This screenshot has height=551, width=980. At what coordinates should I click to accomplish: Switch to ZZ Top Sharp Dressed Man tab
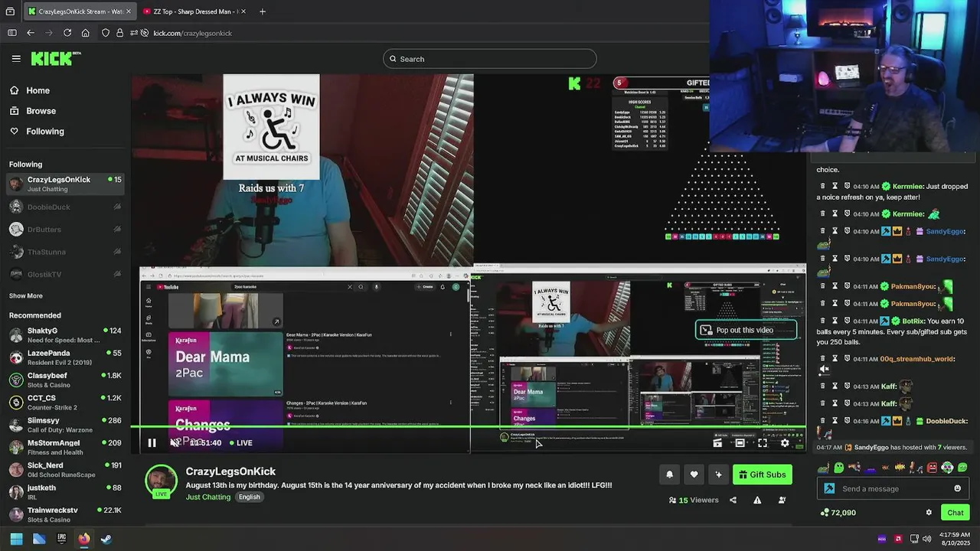click(x=194, y=11)
